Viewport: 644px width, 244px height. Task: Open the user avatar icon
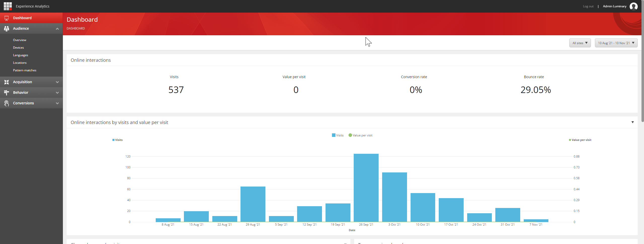pyautogui.click(x=633, y=6)
